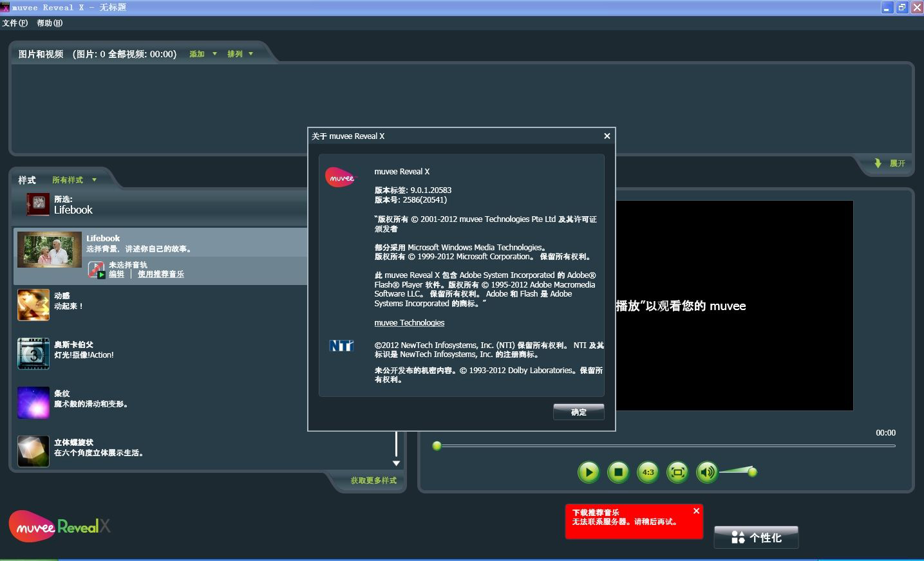The width and height of the screenshot is (924, 561).
Task: Select the 条纹 style icon
Action: 33,403
